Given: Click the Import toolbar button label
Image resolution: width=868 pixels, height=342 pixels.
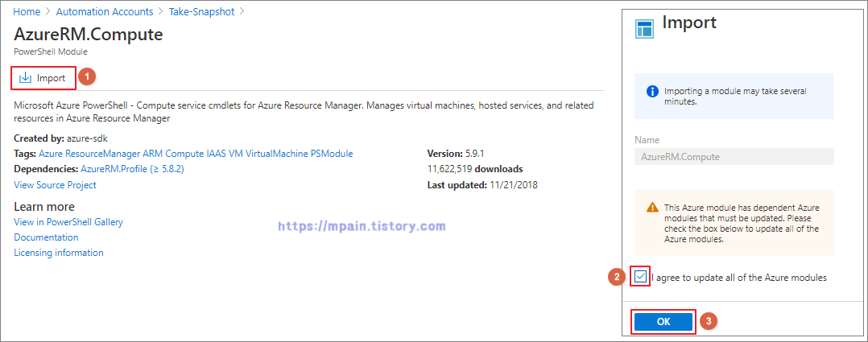Looking at the screenshot, I should (x=51, y=78).
